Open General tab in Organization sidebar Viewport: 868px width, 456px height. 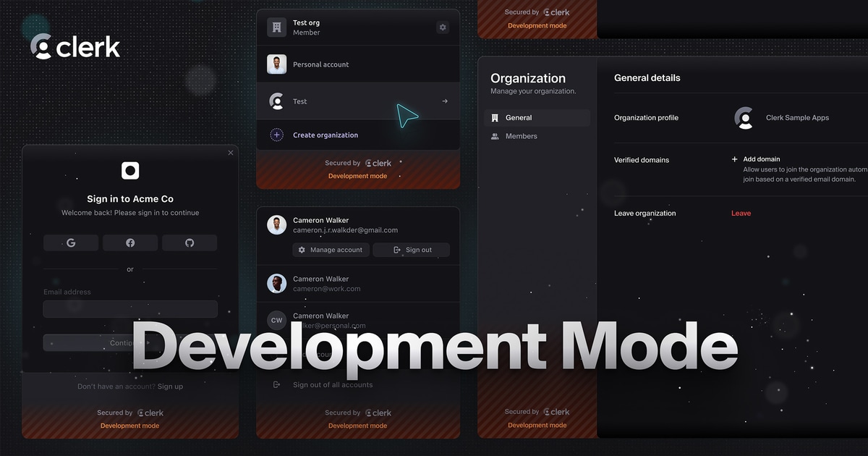pos(537,118)
